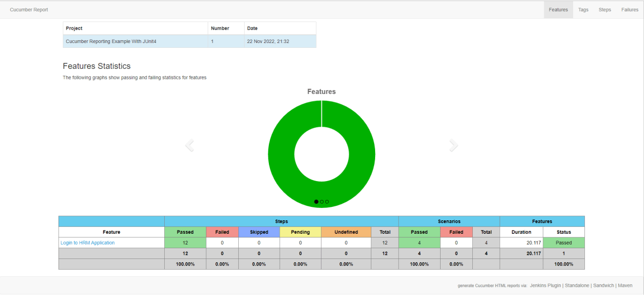Open Login to HRM Application feature
Image resolution: width=644 pixels, height=295 pixels.
click(87, 243)
